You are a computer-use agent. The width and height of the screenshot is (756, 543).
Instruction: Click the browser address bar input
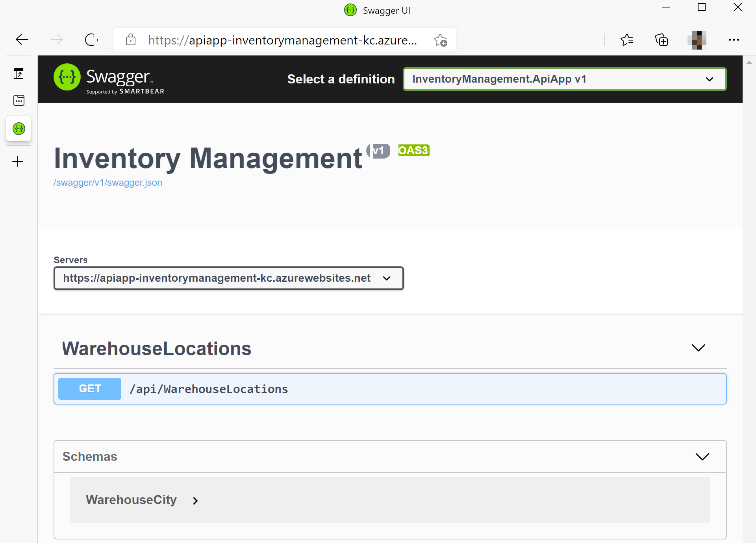pos(281,40)
